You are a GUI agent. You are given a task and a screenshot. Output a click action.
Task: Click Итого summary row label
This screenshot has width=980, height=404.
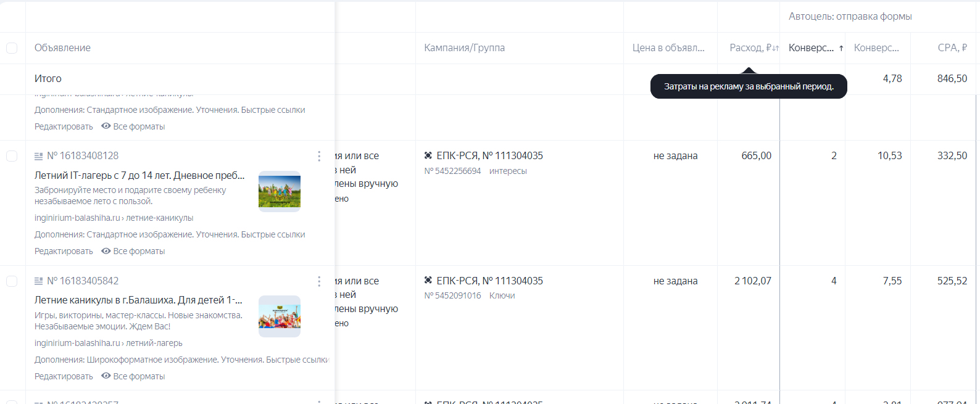point(48,78)
